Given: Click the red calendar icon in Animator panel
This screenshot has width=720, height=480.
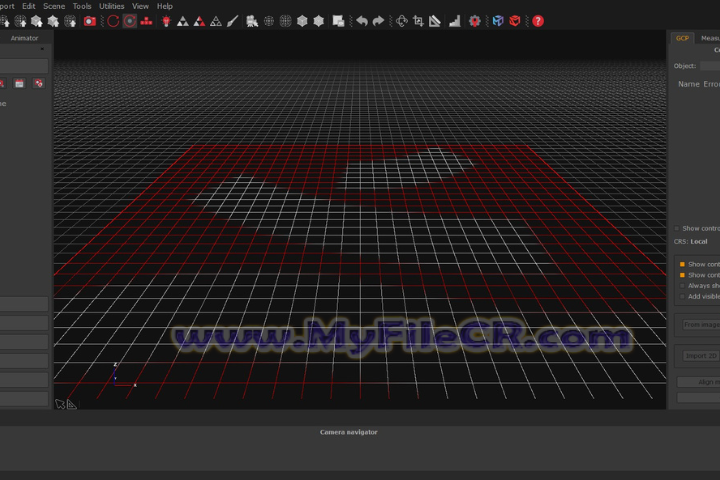Looking at the screenshot, I should click(x=19, y=83).
